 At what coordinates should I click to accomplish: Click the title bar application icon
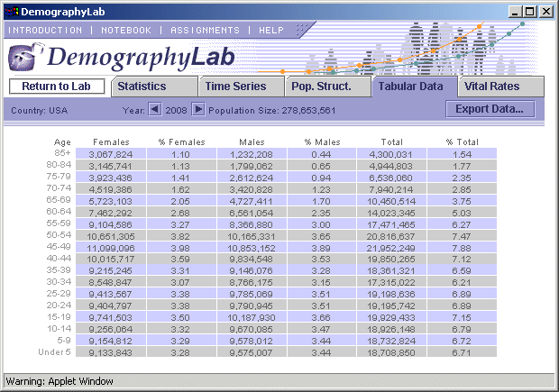coord(12,12)
